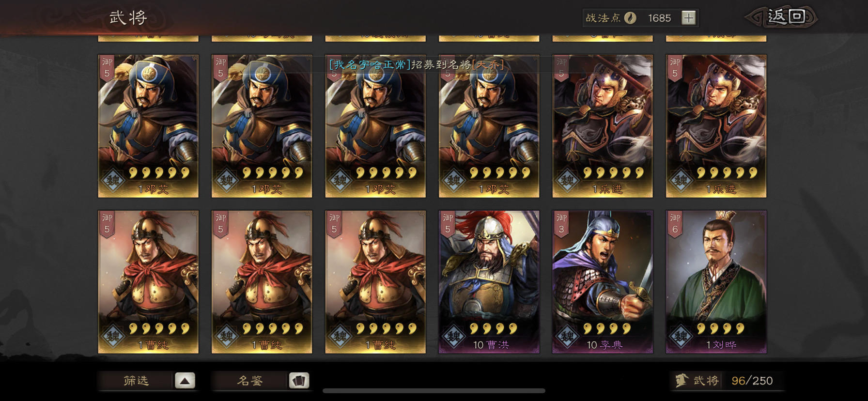Select the first 曹纯 card

(x=148, y=282)
